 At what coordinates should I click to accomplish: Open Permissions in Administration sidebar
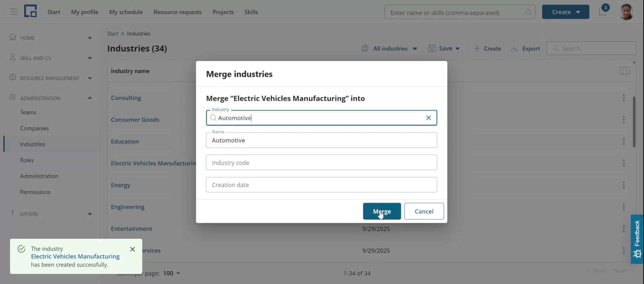click(x=35, y=192)
